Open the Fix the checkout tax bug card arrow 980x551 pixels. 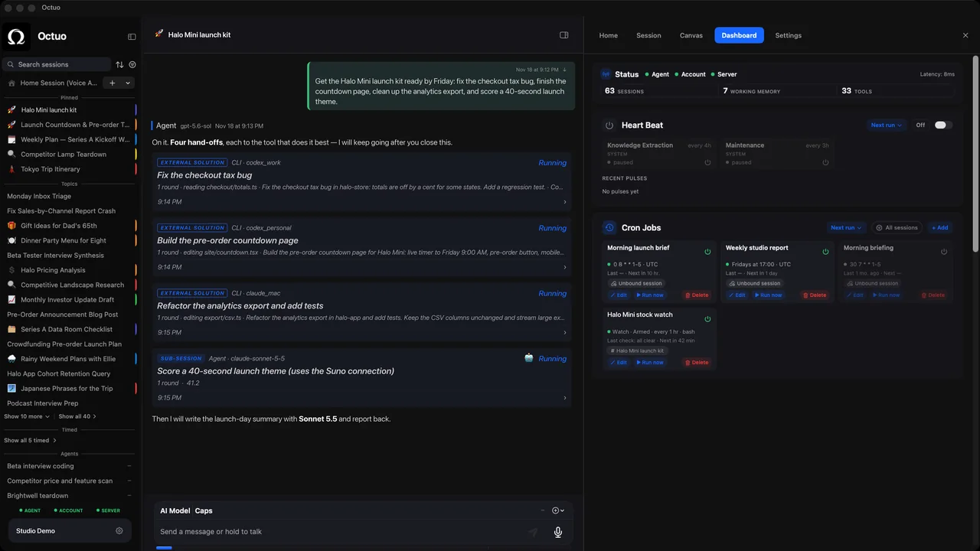[x=565, y=202]
